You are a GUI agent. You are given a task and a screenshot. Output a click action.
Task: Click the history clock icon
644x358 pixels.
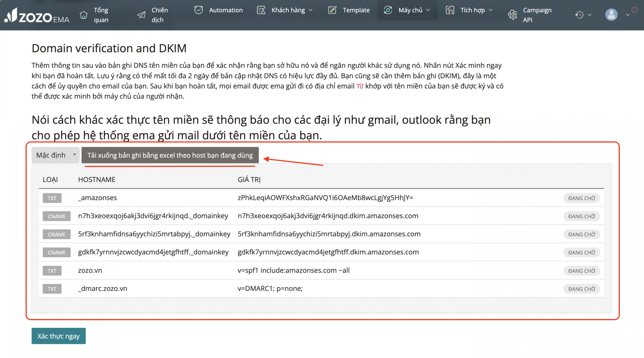pos(579,15)
